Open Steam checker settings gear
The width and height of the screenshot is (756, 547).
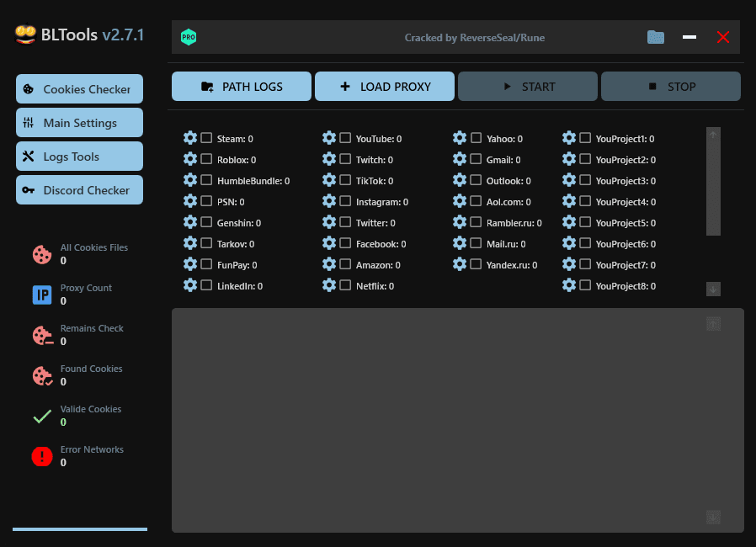pyautogui.click(x=190, y=138)
